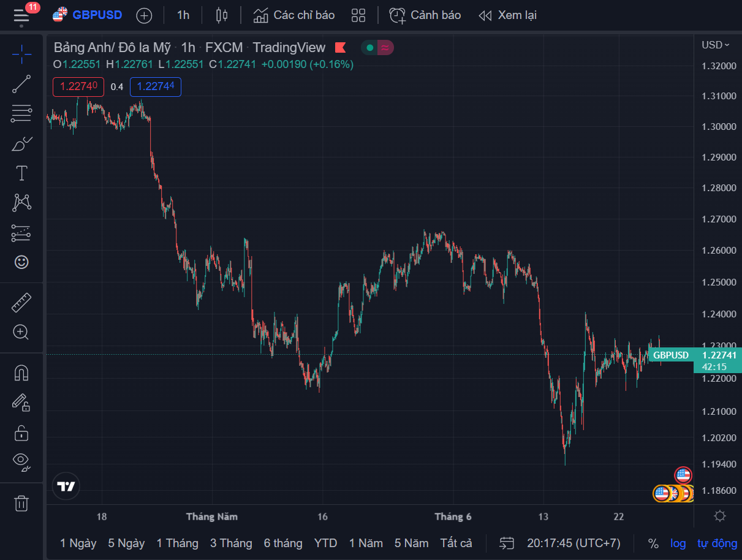Open the emoji icons tool
The height and width of the screenshot is (560, 742).
pyautogui.click(x=21, y=262)
